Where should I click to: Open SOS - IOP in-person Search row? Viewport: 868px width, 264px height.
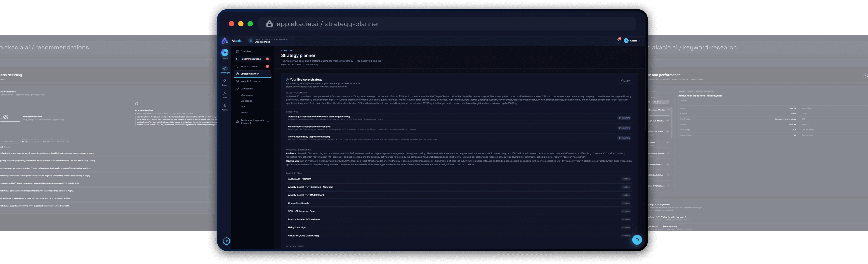(x=459, y=211)
